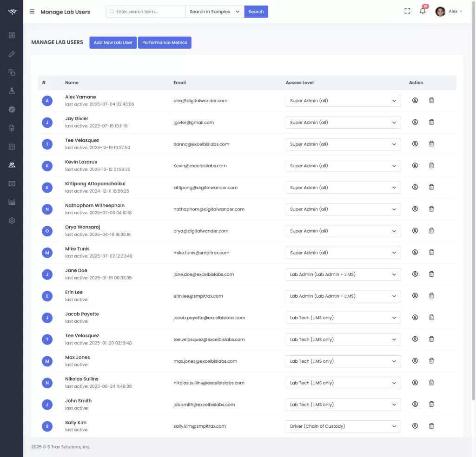Delete Alex Yamane with trash icon

click(431, 100)
